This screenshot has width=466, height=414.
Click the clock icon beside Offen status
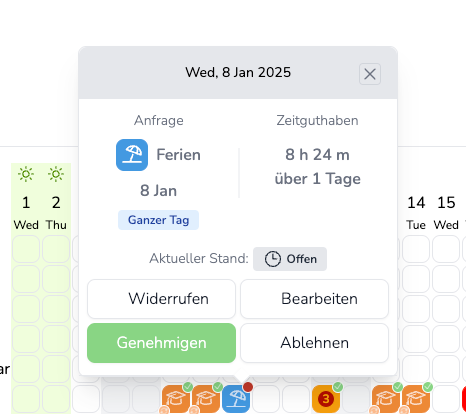click(273, 259)
